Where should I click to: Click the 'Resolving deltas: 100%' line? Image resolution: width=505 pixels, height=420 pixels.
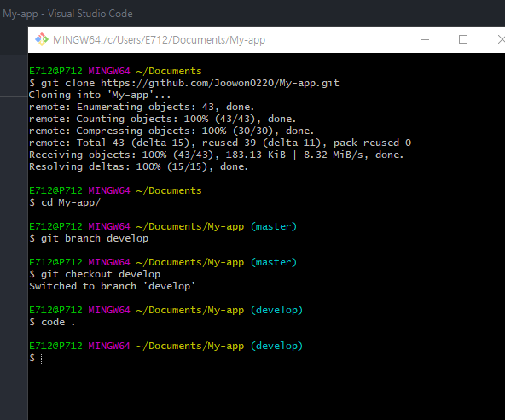click(138, 166)
